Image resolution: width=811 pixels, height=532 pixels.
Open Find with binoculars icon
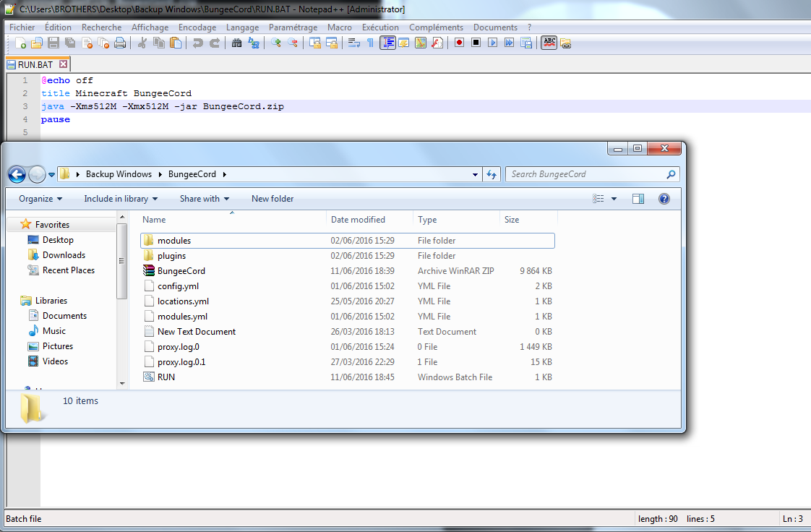coord(236,43)
